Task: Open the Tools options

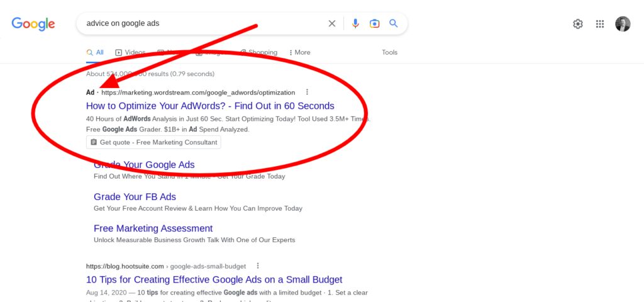Action: (390, 53)
